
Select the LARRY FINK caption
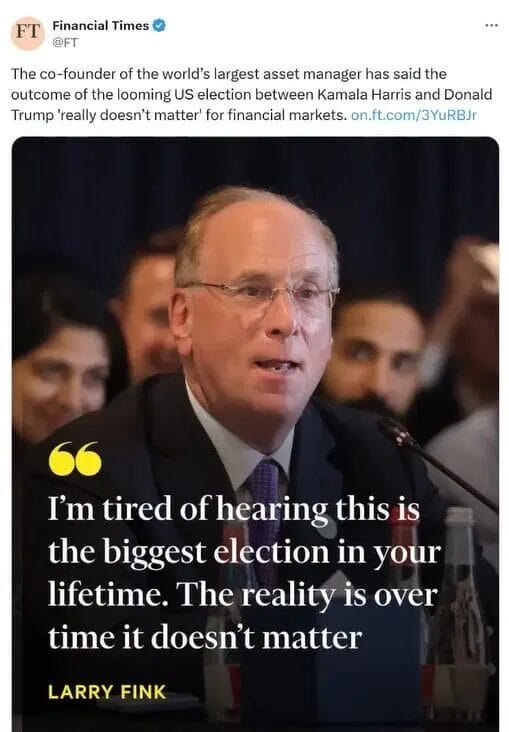coord(107,692)
